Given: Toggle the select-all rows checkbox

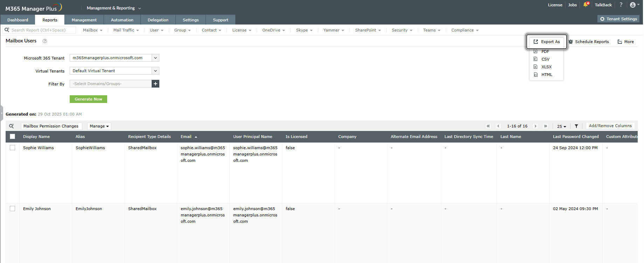Looking at the screenshot, I should [x=13, y=137].
